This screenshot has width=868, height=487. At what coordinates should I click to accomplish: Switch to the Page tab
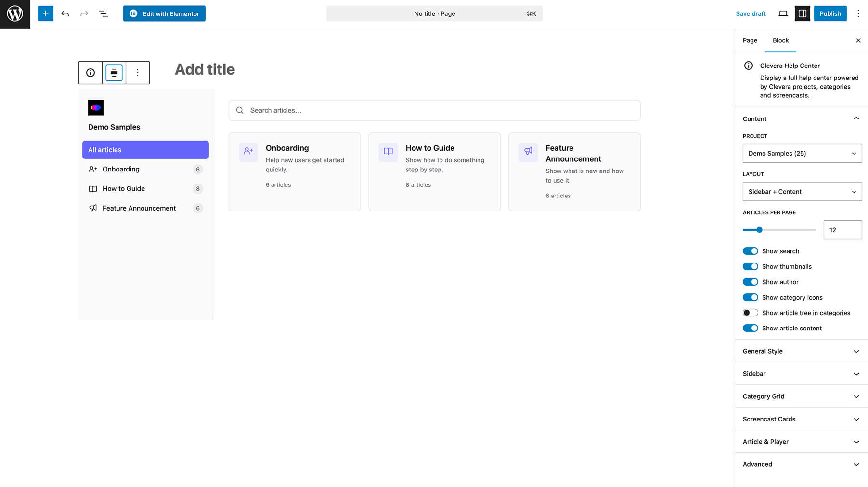tap(750, 40)
